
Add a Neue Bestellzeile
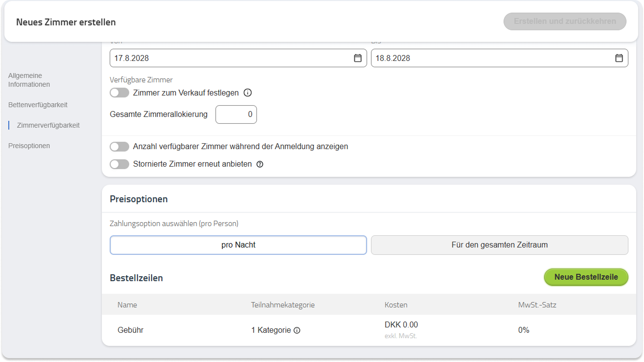pyautogui.click(x=586, y=277)
